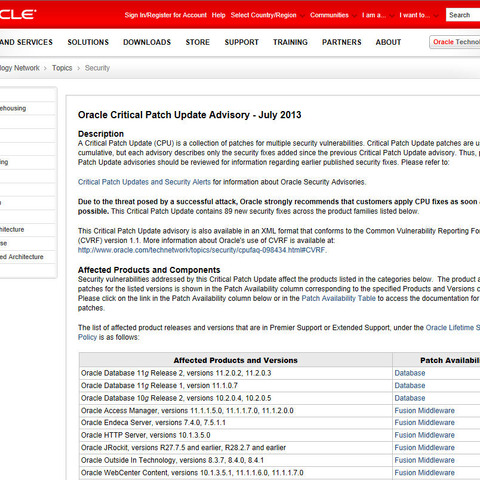The width and height of the screenshot is (480, 480).
Task: Focus the Search input field
Action: pos(463,15)
